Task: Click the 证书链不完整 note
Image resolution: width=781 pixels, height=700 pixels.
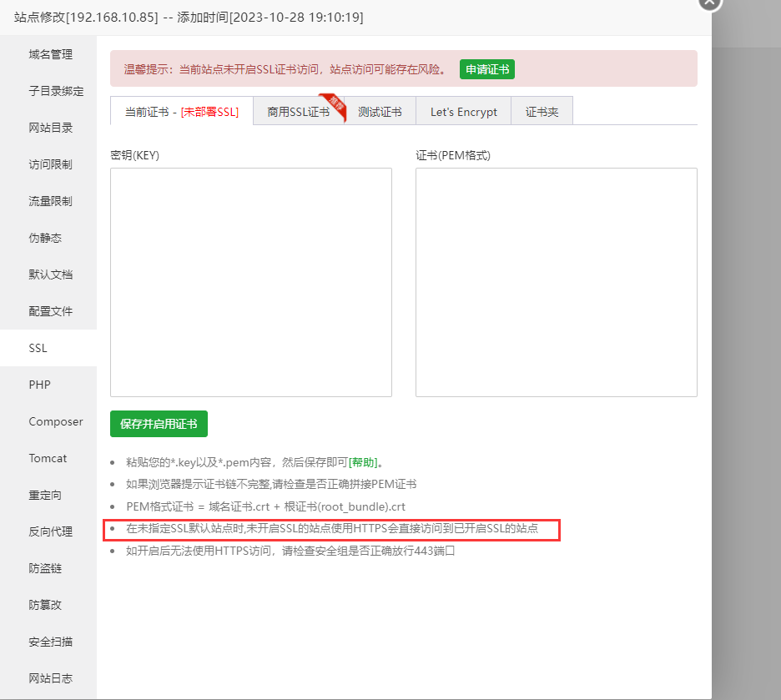Action: pos(271,485)
